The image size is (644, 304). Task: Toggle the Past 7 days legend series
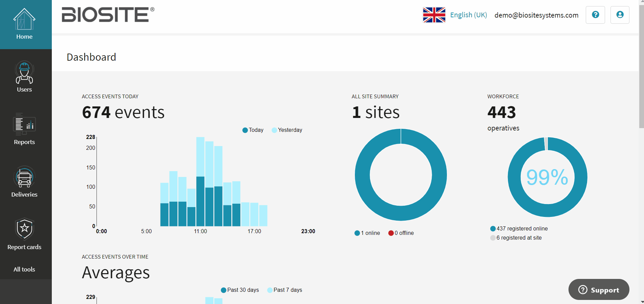click(x=284, y=290)
